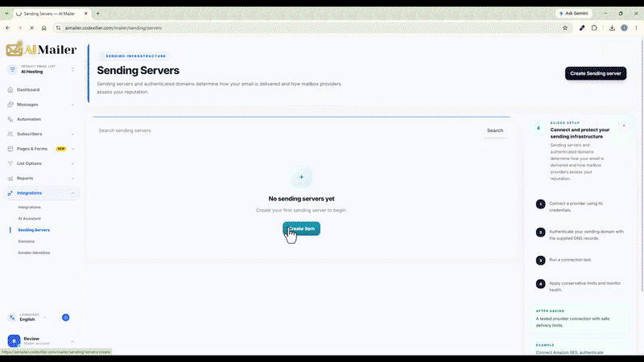
Task: Click the Integrations icon in sidebar
Action: click(10, 193)
